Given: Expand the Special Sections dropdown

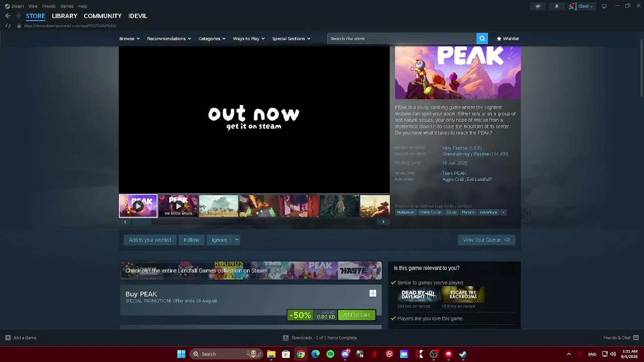Looking at the screenshot, I should [x=291, y=39].
